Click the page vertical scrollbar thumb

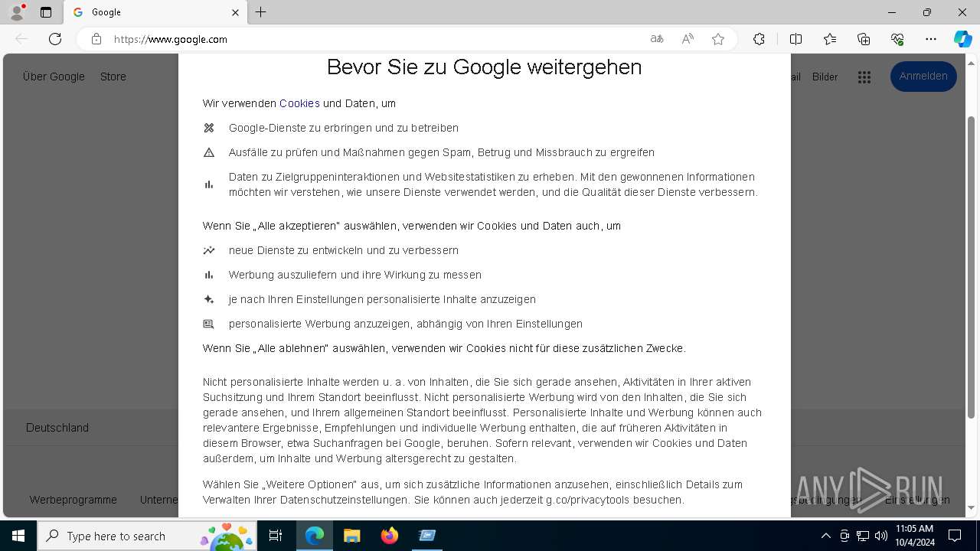[x=972, y=268]
